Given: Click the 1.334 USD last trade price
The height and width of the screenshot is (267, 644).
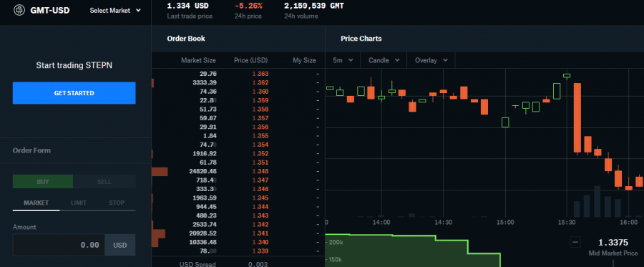Looking at the screenshot, I should coord(187,6).
